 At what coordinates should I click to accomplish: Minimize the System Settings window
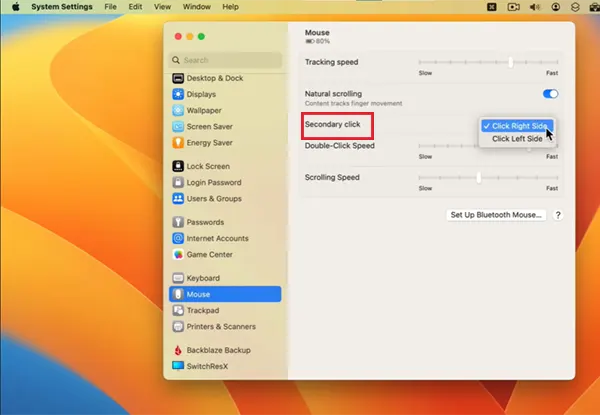(189, 36)
